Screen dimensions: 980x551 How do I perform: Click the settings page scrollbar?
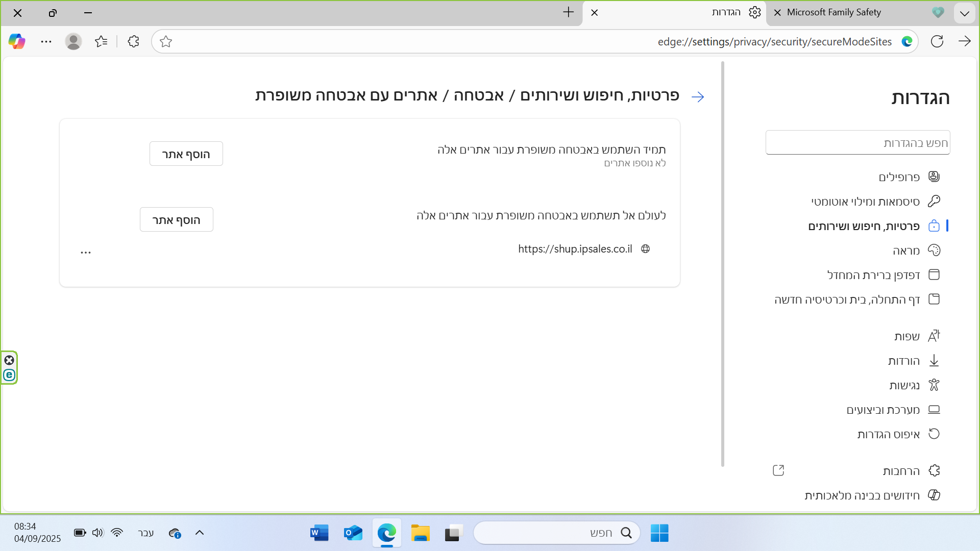pyautogui.click(x=723, y=264)
